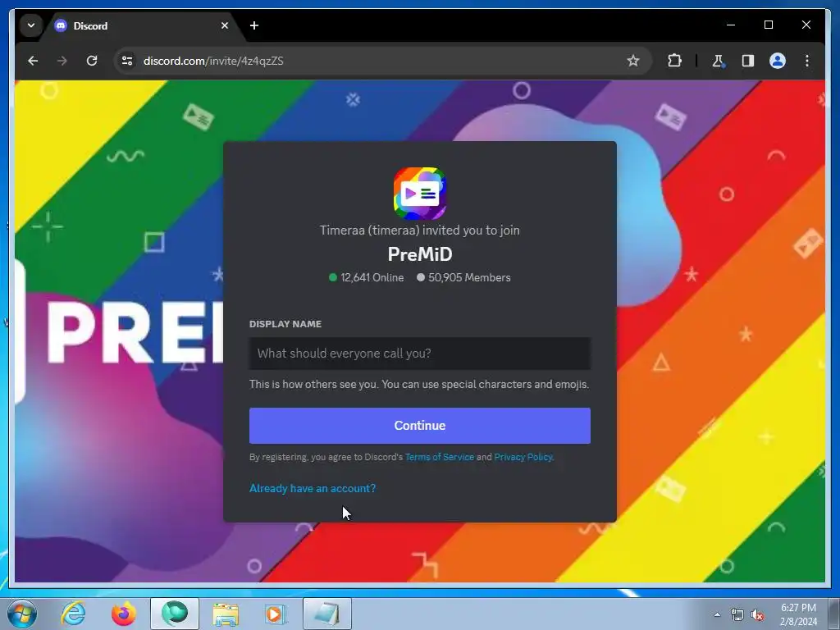Open Windows Explorer folder taskbar icon
This screenshot has height=630, width=840.
click(x=226, y=614)
